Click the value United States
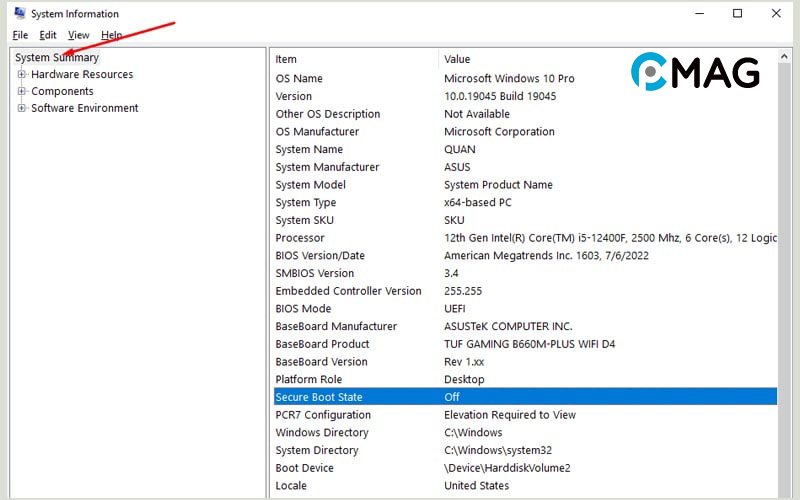800x500 pixels. point(477,485)
